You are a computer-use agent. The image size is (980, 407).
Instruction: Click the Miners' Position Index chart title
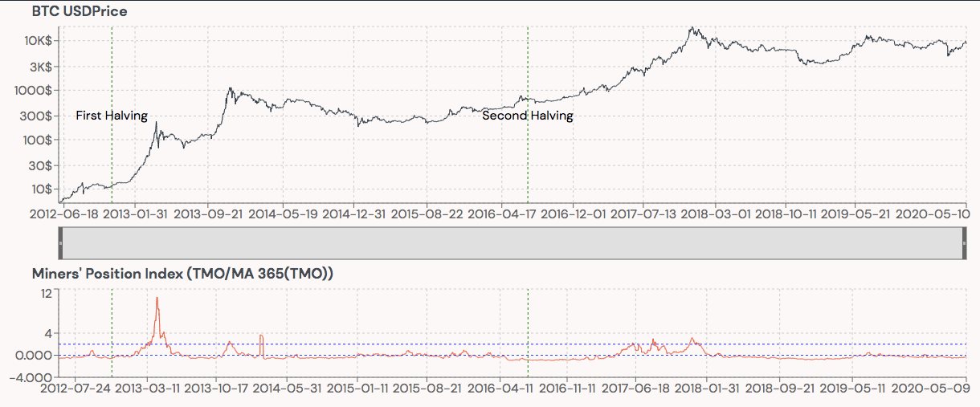click(182, 274)
